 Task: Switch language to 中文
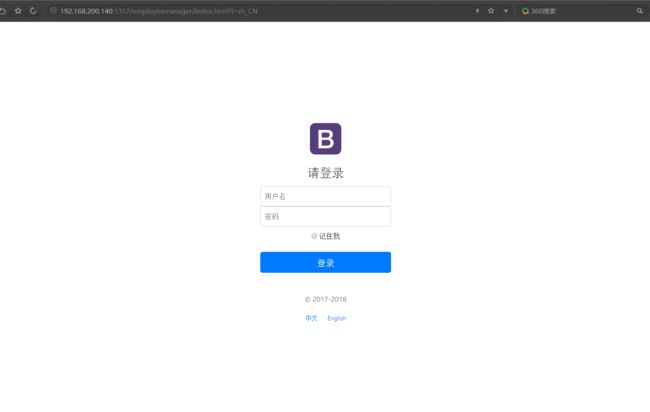(311, 318)
